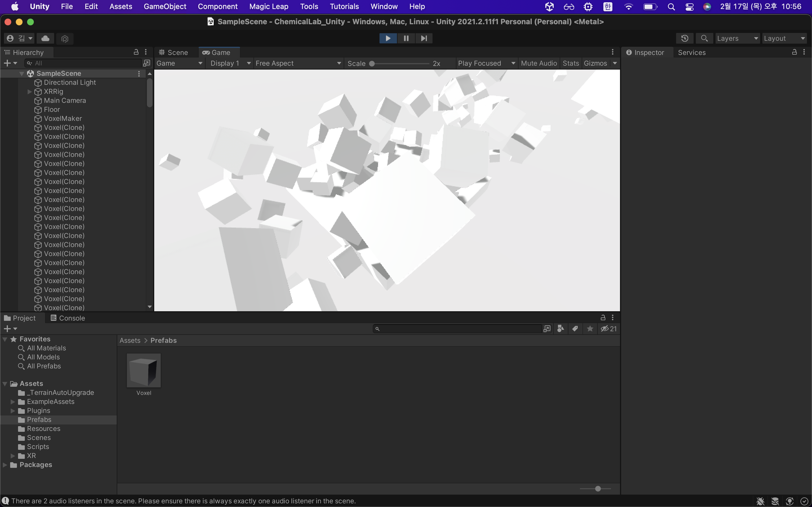Screen dimensions: 812x507
Task: Open Search by Label tag icon
Action: pyautogui.click(x=575, y=329)
